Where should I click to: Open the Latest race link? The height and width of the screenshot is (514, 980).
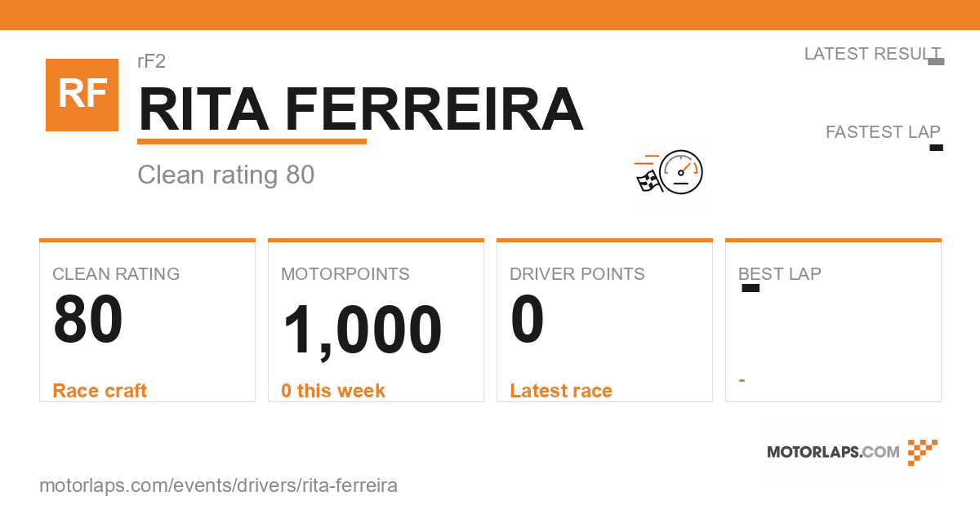click(561, 391)
